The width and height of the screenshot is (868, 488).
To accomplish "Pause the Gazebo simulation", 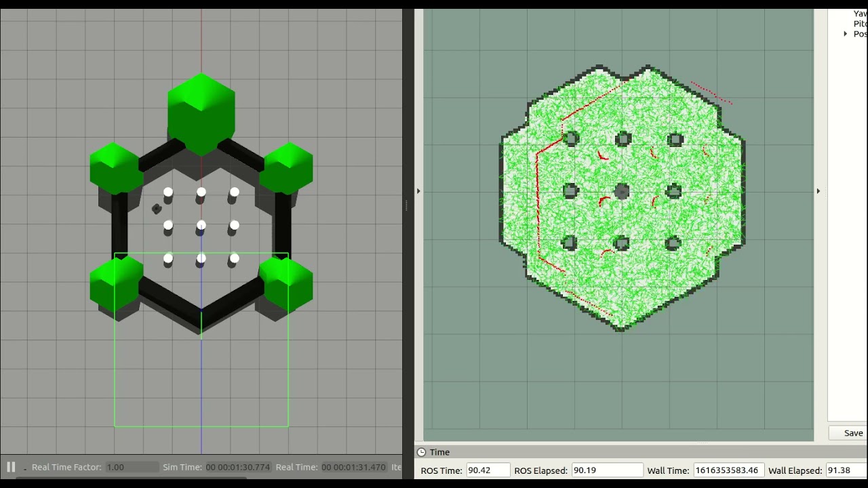I will pyautogui.click(x=11, y=467).
